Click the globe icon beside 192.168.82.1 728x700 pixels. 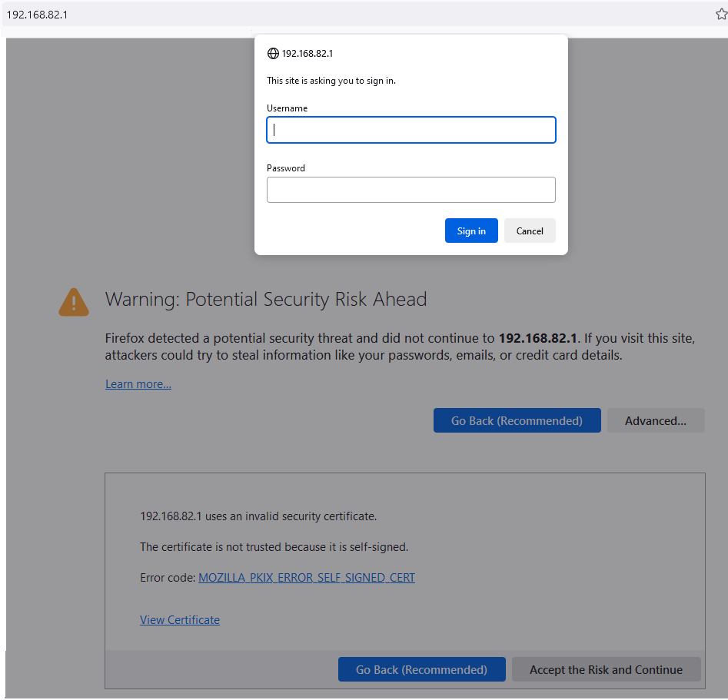(x=274, y=53)
